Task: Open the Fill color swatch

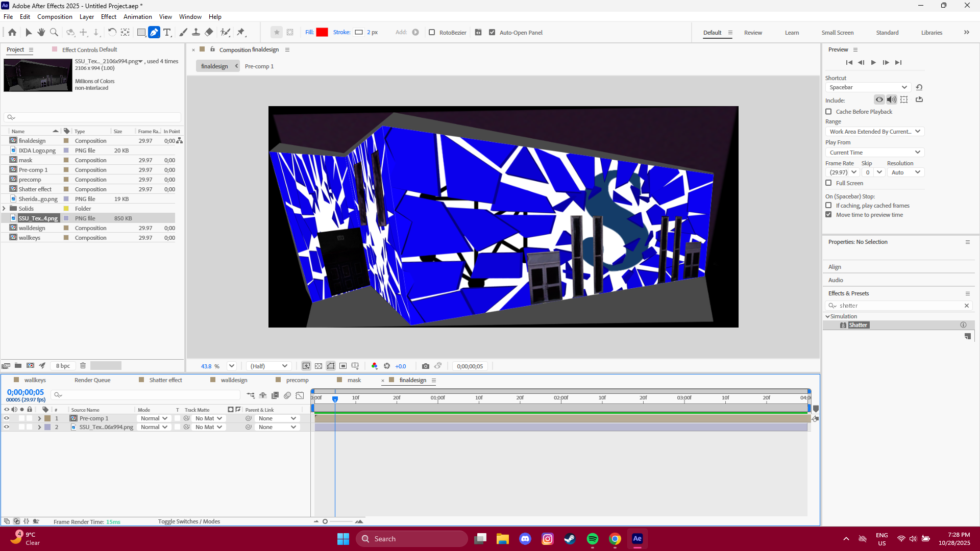Action: pyautogui.click(x=322, y=32)
